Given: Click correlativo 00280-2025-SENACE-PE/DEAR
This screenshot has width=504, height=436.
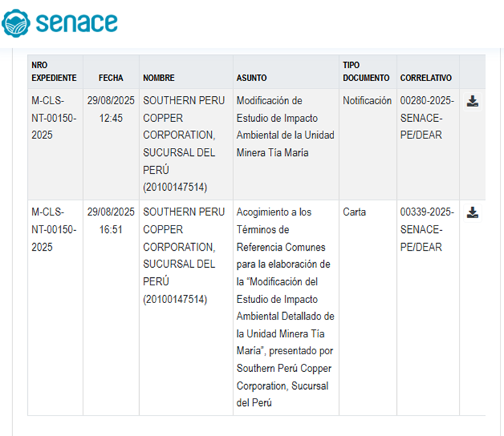Looking at the screenshot, I should click(427, 118).
